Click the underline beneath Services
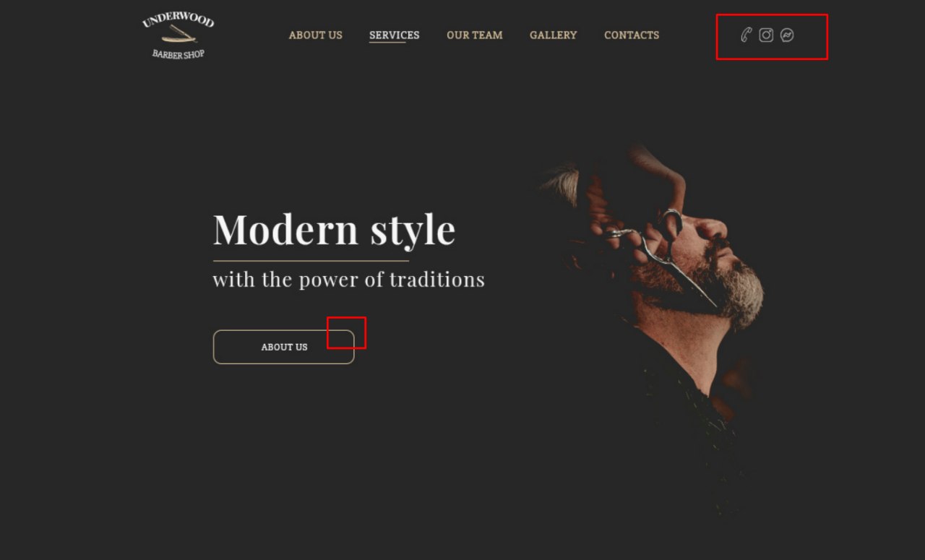The width and height of the screenshot is (925, 560). point(387,43)
